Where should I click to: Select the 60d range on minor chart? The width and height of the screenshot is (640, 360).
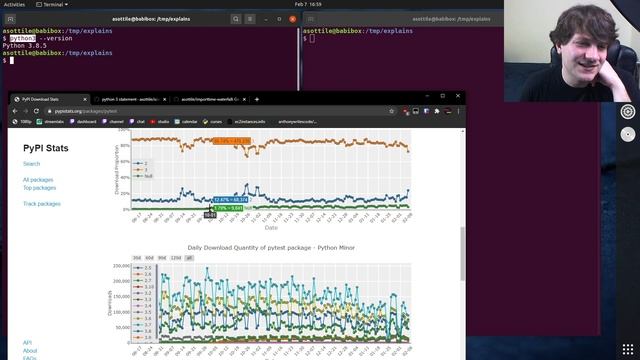pos(149,258)
